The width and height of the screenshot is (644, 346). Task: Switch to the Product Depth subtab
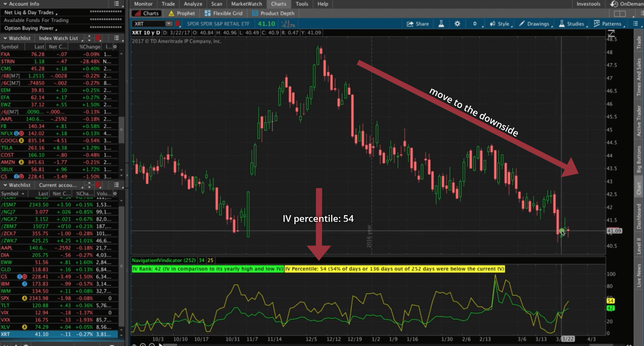273,13
